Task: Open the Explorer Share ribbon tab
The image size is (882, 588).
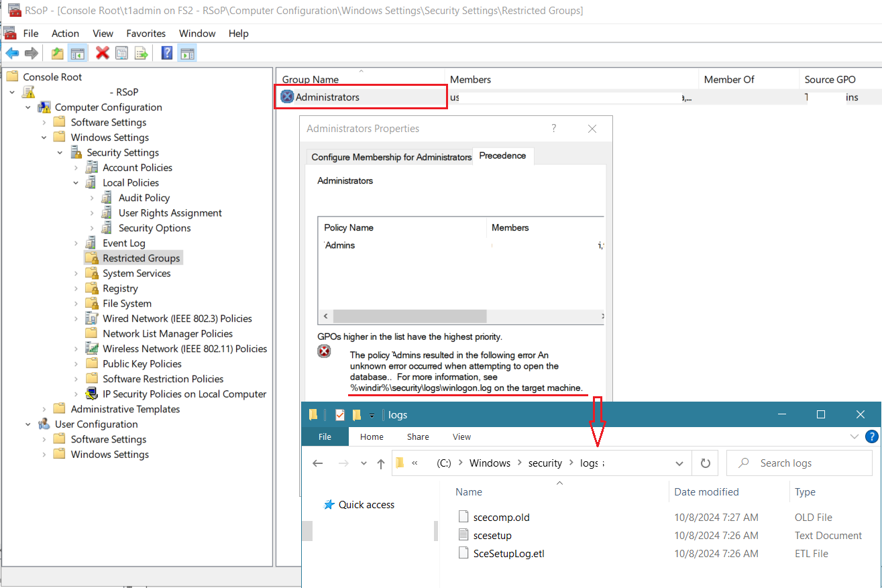Action: coord(417,436)
